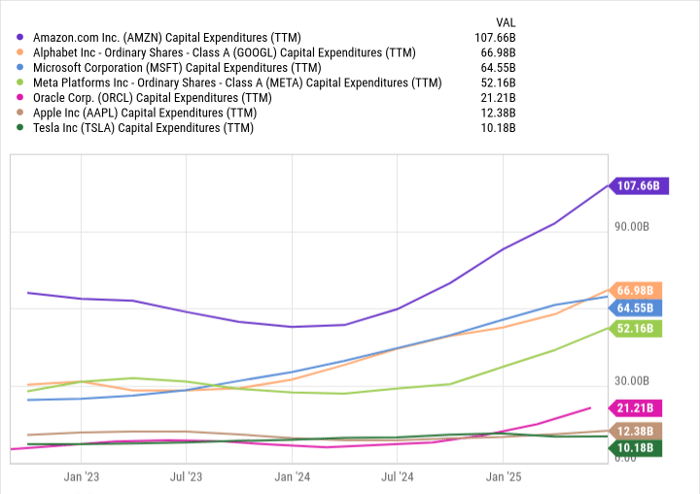This screenshot has width=700, height=494.
Task: Click the purple Amazon legend dot
Action: 20,37
